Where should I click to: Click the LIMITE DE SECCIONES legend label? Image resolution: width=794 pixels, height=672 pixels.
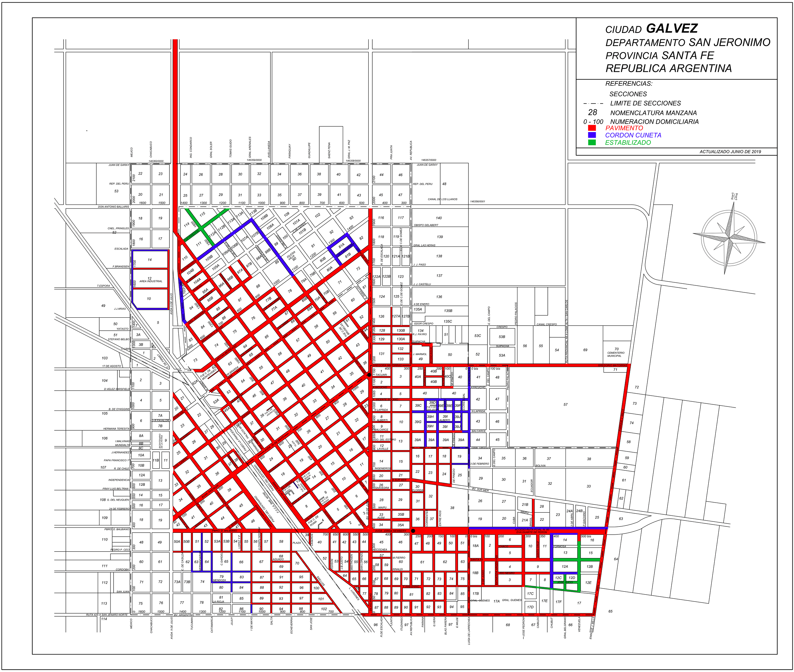pos(645,103)
